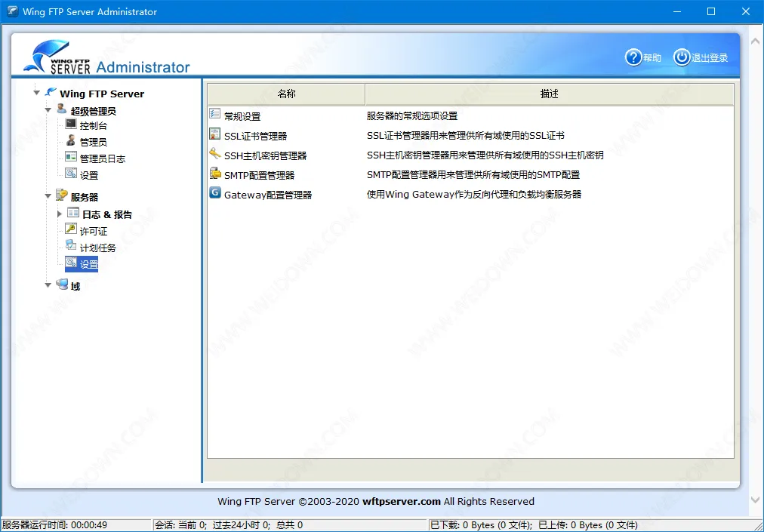Click the 退出登录 power icon

pyautogui.click(x=682, y=57)
